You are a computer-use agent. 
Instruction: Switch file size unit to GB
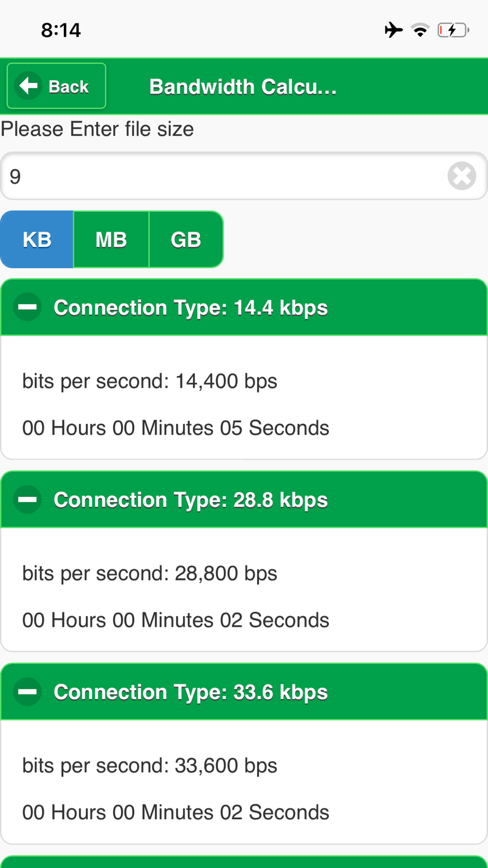pos(186,240)
